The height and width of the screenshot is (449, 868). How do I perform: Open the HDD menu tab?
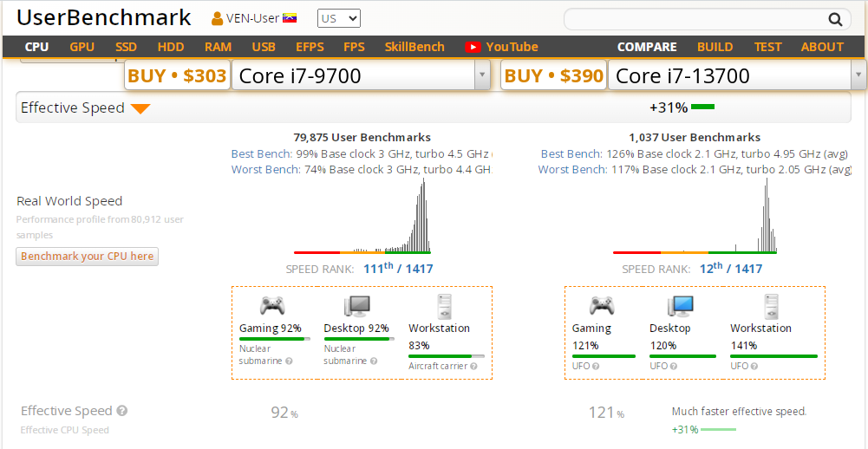pyautogui.click(x=171, y=47)
